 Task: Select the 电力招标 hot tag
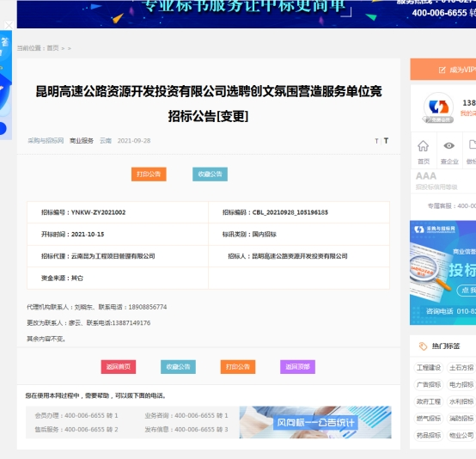pos(461,385)
